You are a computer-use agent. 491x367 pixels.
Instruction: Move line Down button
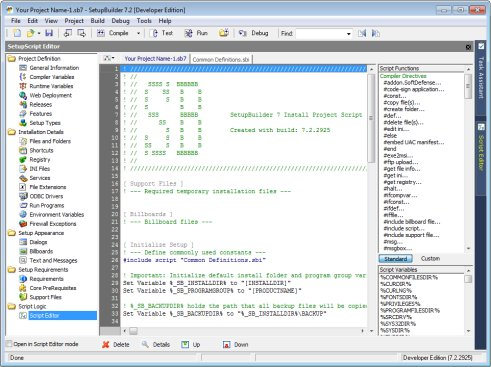235,345
